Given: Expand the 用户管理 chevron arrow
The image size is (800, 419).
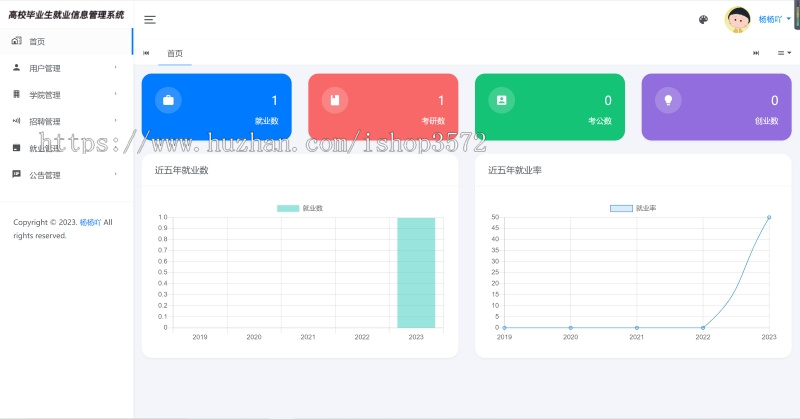Looking at the screenshot, I should (x=115, y=67).
